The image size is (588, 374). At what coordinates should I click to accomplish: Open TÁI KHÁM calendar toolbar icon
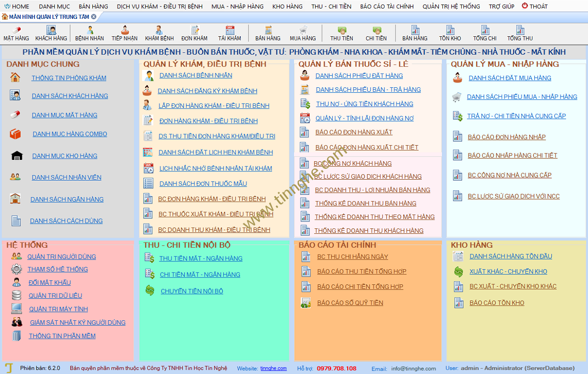point(230,34)
